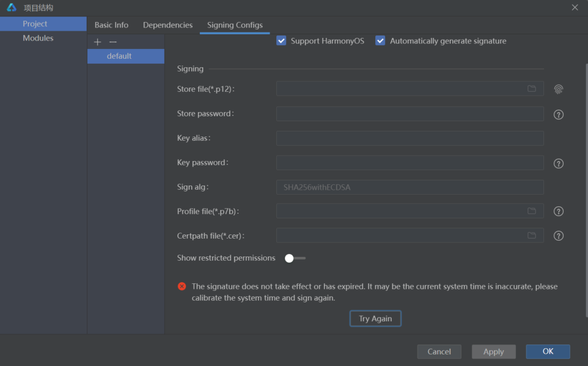Image resolution: width=588 pixels, height=366 pixels.
Task: Click help icon next to Key password
Action: (x=558, y=163)
